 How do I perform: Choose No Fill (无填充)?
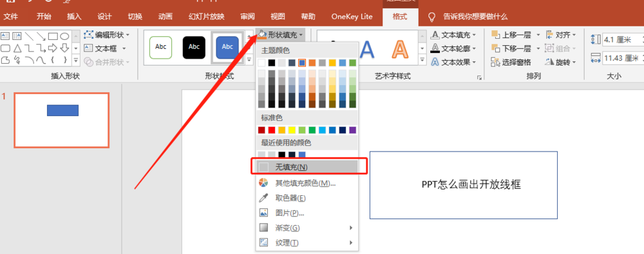(307, 167)
